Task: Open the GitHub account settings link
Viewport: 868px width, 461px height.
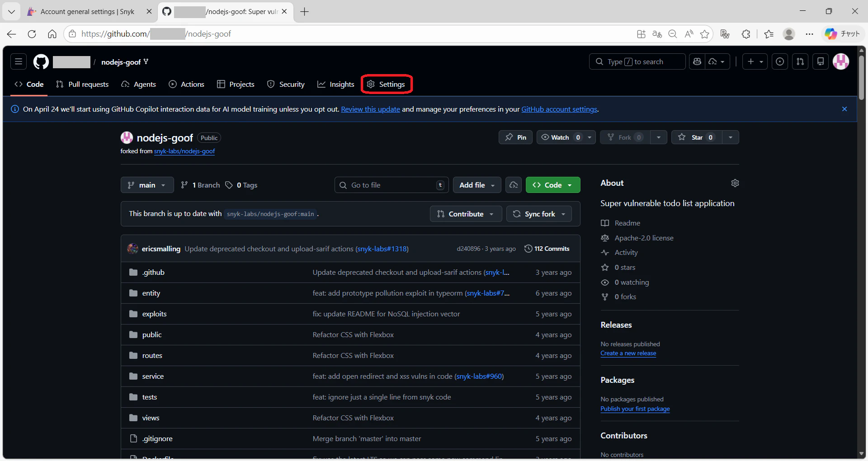Action: coord(559,109)
